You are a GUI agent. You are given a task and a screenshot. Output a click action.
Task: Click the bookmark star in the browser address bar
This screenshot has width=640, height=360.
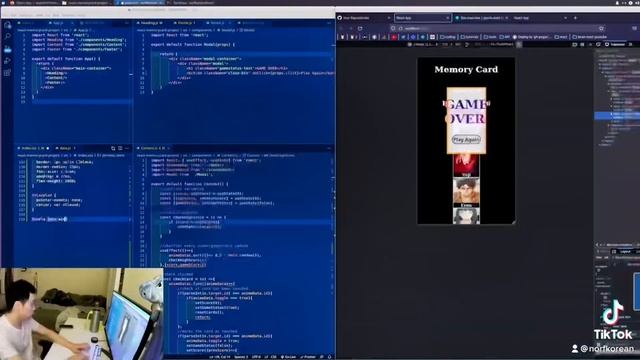[601, 28]
